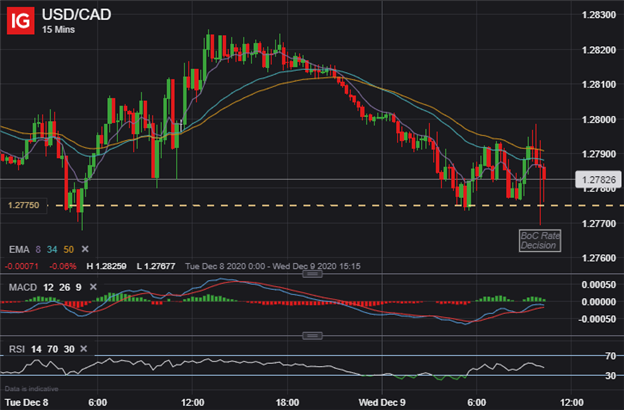Viewport: 624px width, 410px height.
Task: Select the EMA 34 period value
Action: click(52, 250)
